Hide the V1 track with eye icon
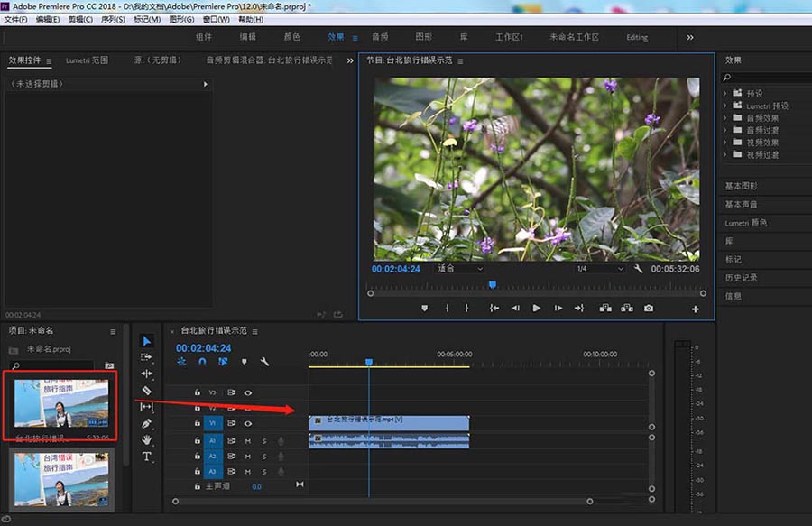This screenshot has height=526, width=812. [247, 423]
